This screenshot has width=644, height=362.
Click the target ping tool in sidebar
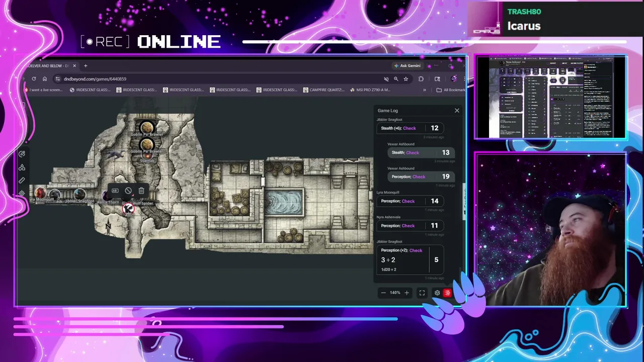[x=22, y=193]
